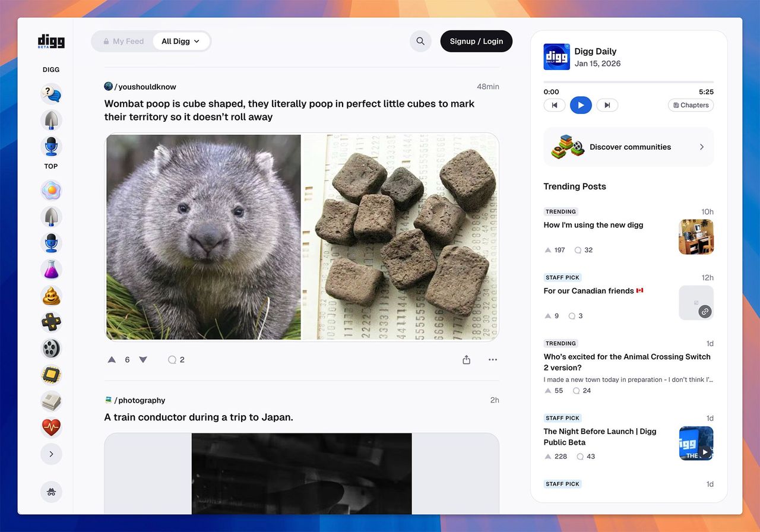
Task: Open the Chapters list
Action: pyautogui.click(x=691, y=105)
